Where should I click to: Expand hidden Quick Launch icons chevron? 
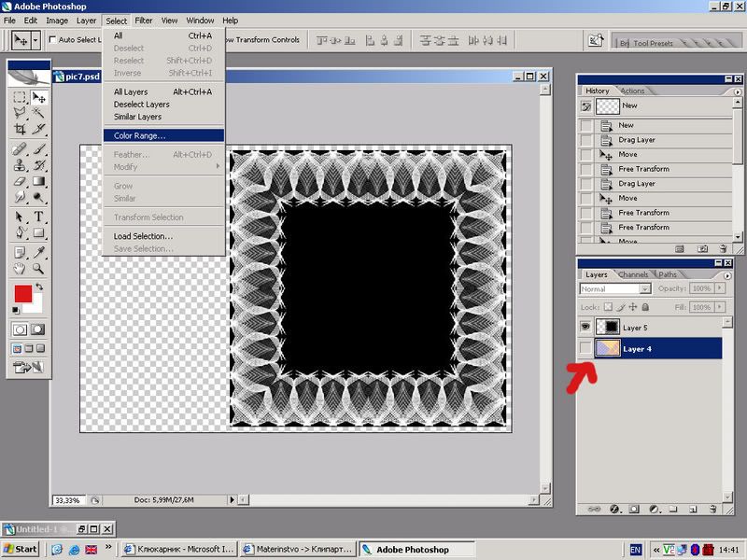(108, 547)
